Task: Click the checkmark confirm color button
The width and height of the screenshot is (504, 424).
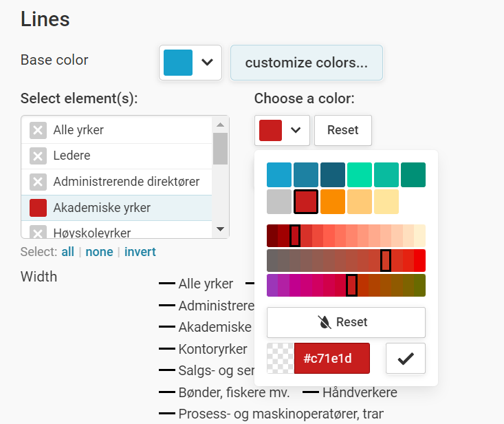Action: 406,358
